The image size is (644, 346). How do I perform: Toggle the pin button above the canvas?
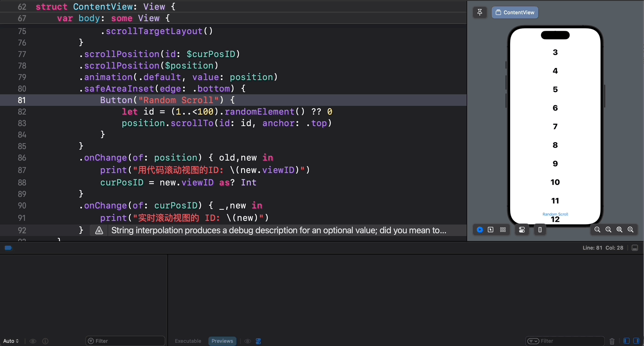[480, 12]
